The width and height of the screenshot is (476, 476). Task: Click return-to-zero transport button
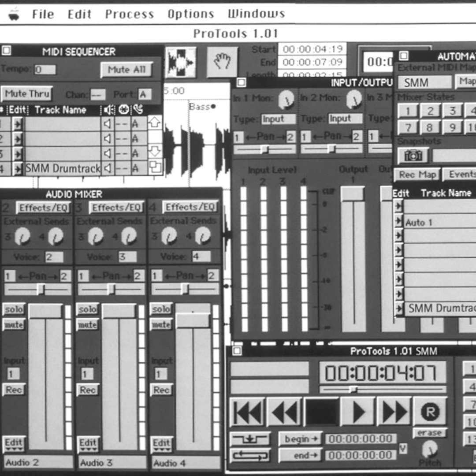point(247,412)
